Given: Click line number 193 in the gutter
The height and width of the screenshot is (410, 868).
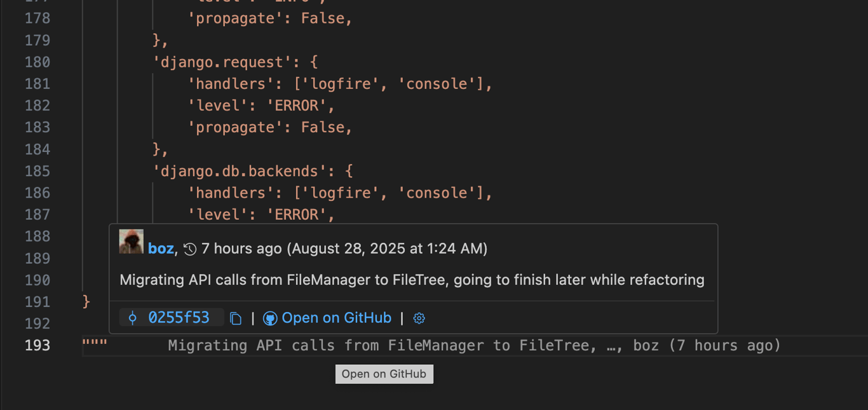Looking at the screenshot, I should (x=37, y=345).
